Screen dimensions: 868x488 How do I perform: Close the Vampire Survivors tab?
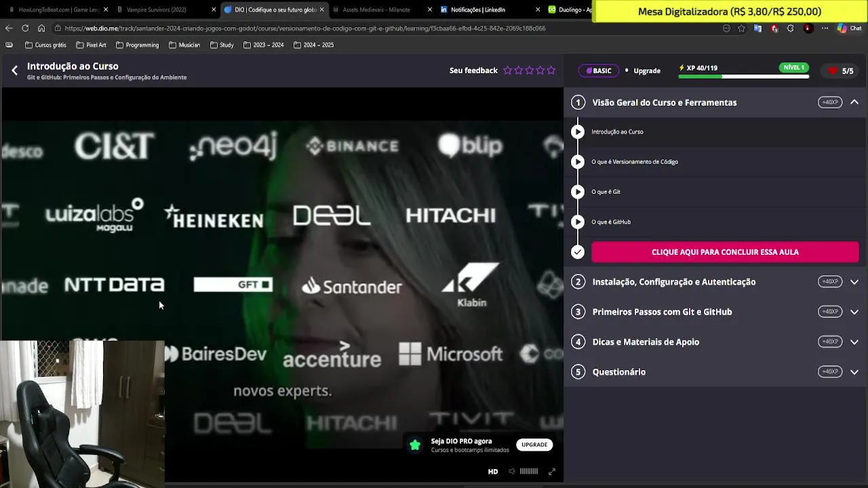coord(214,9)
